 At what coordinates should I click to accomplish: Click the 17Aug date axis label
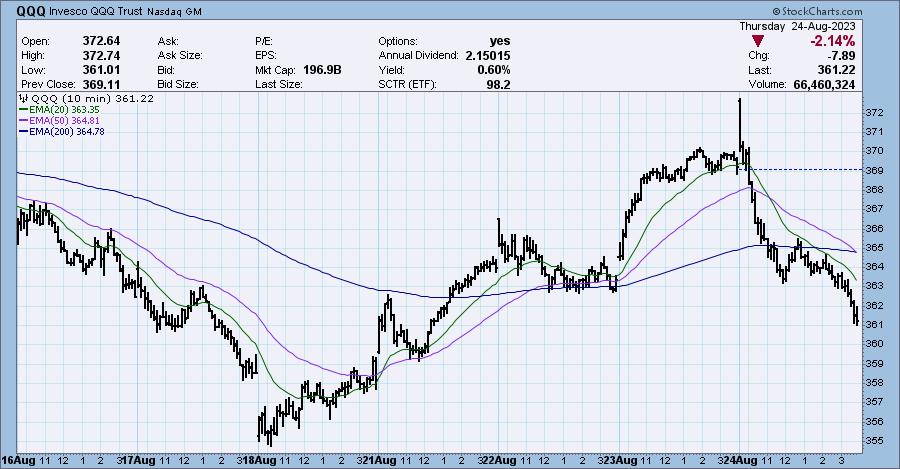click(138, 460)
